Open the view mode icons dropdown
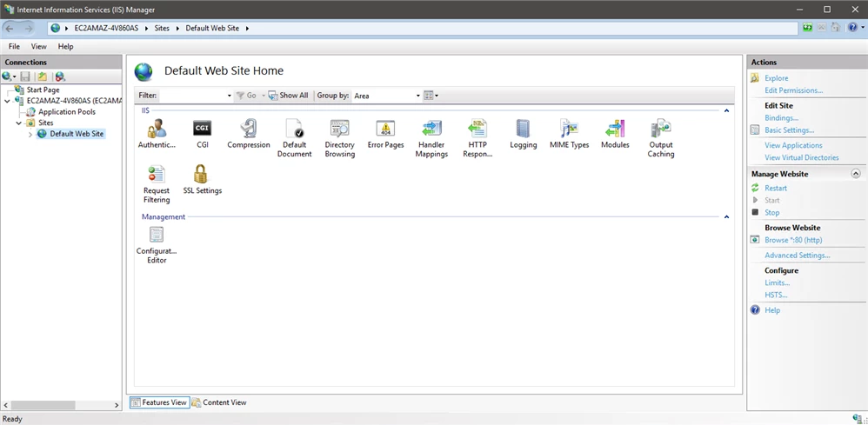868x425 pixels. pyautogui.click(x=431, y=96)
